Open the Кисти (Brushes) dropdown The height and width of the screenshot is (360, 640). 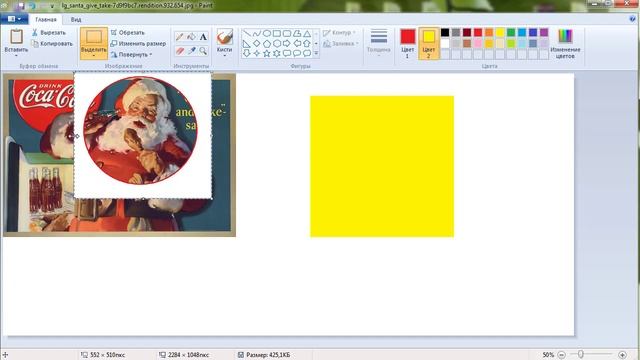224,44
